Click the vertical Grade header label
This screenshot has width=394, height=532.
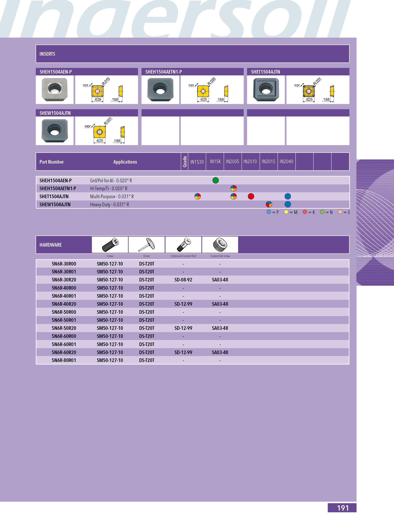pos(185,162)
